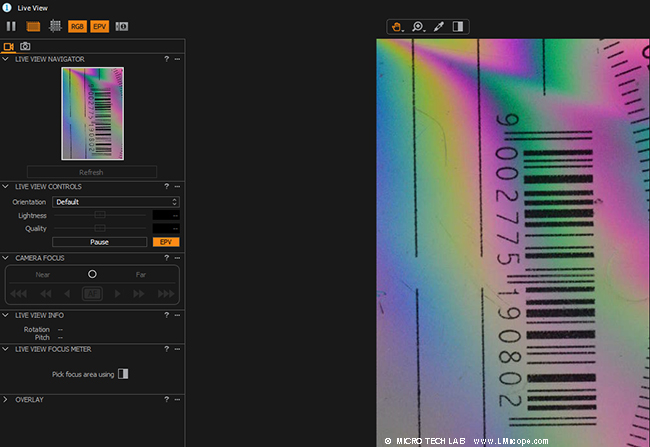This screenshot has height=447, width=650.
Task: Click the Refresh button
Action: (x=92, y=172)
